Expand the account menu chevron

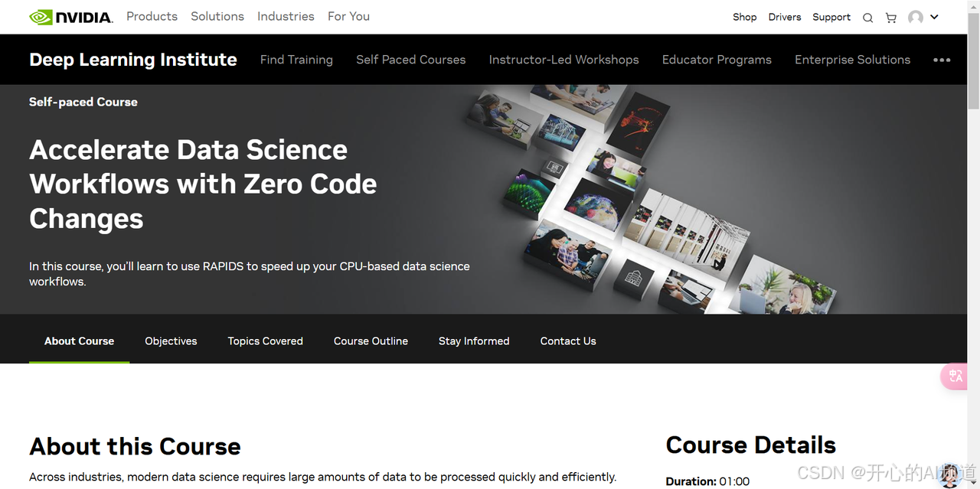pos(934,17)
